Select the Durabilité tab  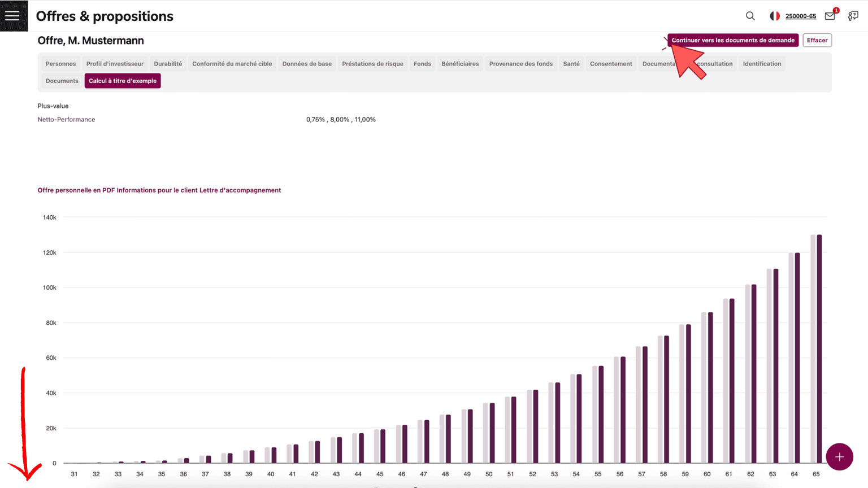[168, 64]
